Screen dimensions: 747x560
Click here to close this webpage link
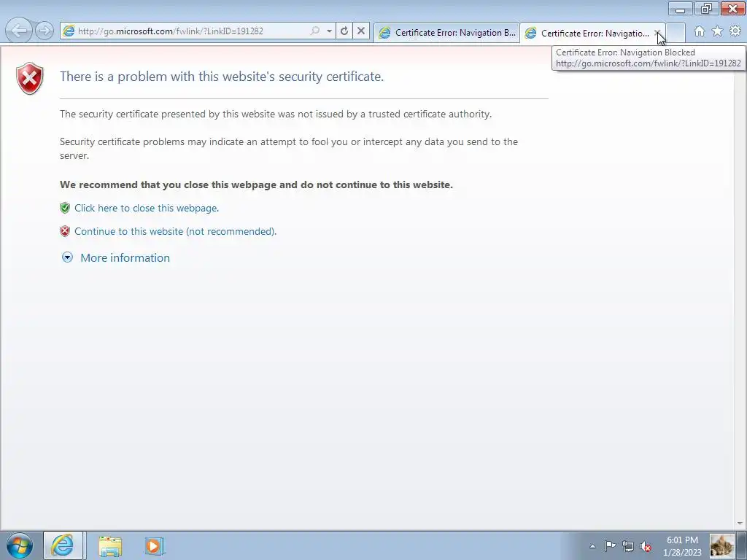pyautogui.click(x=147, y=208)
